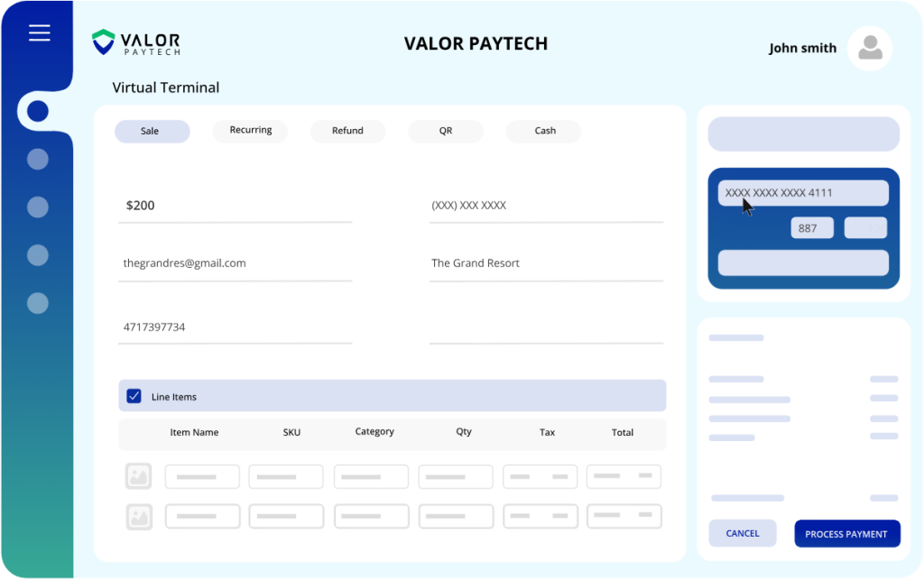The image size is (924, 580).
Task: Click the second row Category input box
Action: click(372, 516)
